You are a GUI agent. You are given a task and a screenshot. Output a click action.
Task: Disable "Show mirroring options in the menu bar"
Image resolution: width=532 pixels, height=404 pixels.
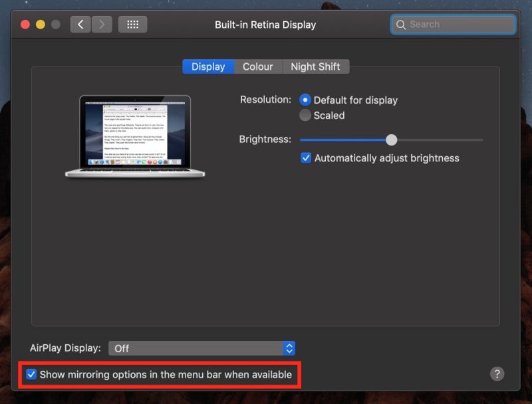[31, 375]
